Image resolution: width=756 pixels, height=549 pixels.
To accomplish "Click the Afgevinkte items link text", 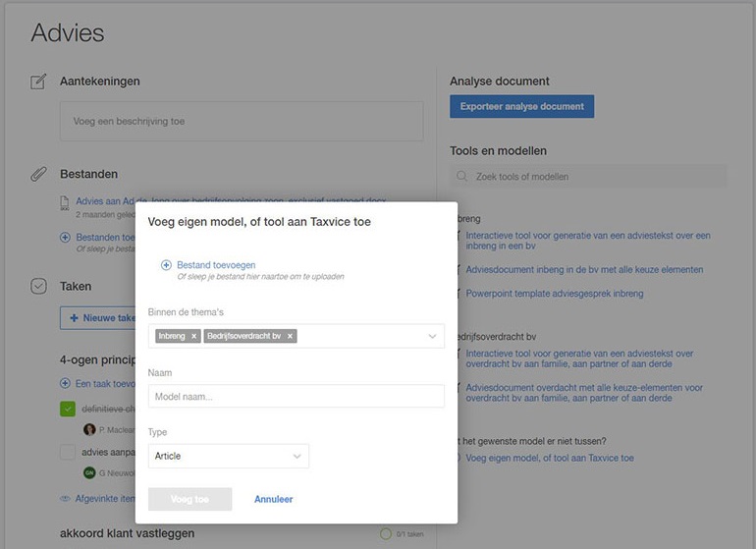I will (x=105, y=498).
